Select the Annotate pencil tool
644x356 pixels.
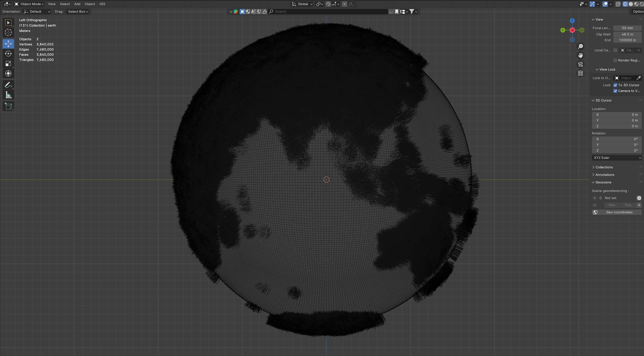click(x=8, y=85)
